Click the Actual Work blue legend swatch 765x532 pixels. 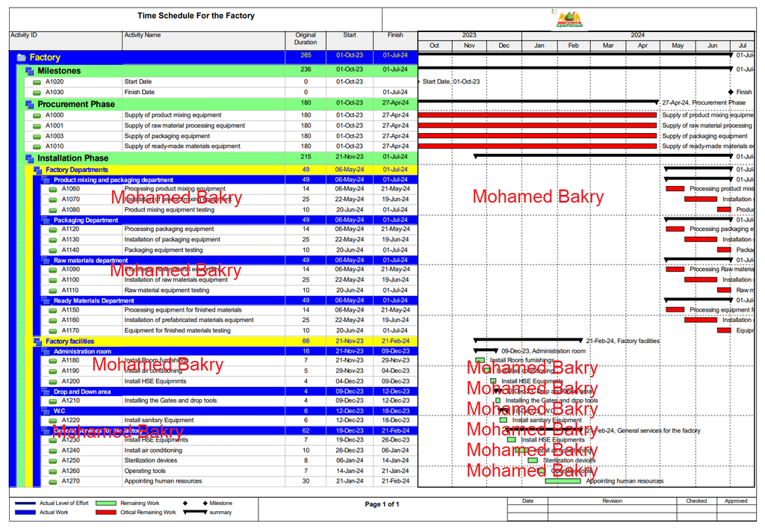25,513
